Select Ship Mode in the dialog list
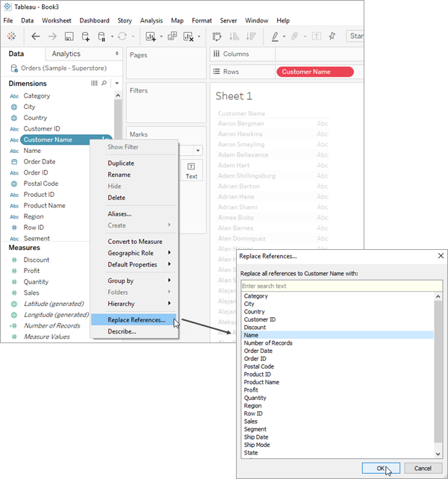The width and height of the screenshot is (448, 479). point(257,445)
